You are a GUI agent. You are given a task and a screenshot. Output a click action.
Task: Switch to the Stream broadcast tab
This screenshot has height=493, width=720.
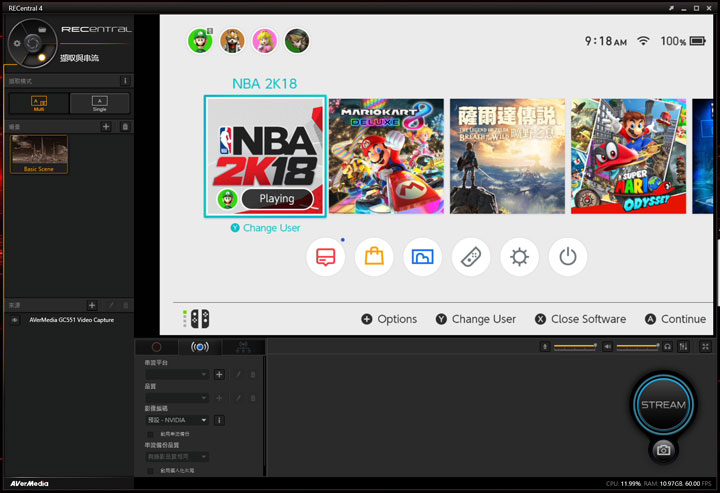pos(200,347)
